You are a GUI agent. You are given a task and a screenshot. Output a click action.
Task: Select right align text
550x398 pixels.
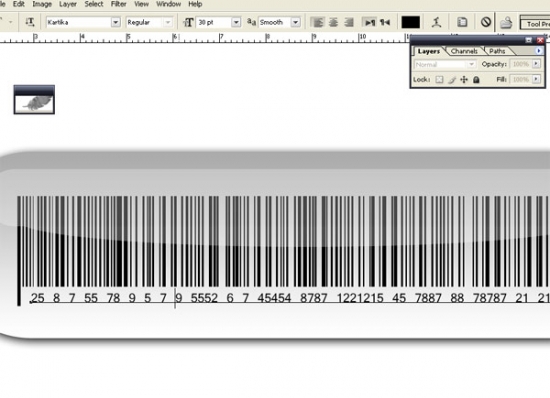(x=349, y=23)
